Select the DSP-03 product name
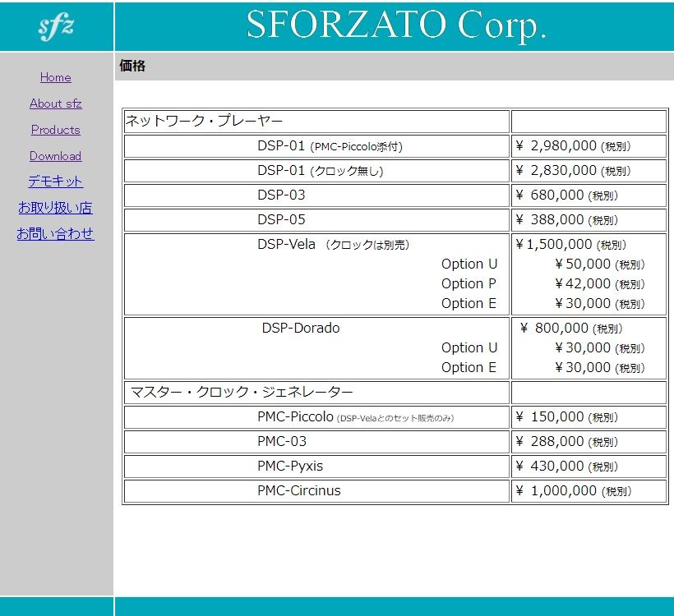Viewport: 674px width, 616px height. click(281, 195)
